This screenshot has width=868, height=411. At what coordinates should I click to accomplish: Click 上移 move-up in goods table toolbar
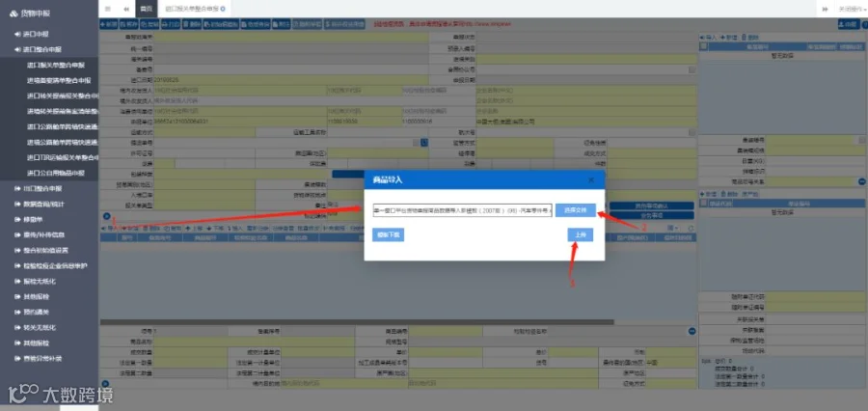point(194,228)
